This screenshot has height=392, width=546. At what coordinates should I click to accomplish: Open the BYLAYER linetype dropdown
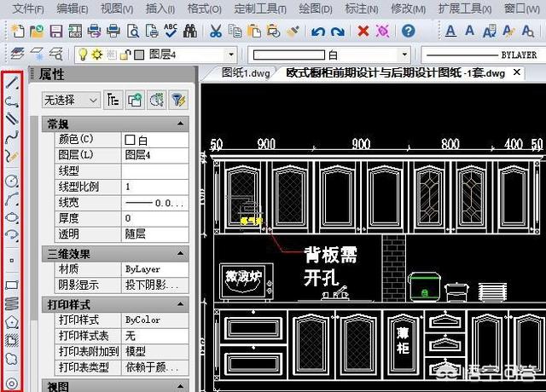[484, 55]
